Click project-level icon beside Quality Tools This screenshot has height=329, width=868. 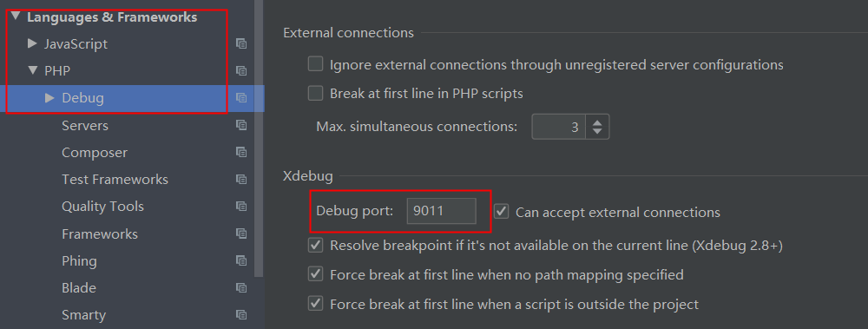(x=240, y=206)
